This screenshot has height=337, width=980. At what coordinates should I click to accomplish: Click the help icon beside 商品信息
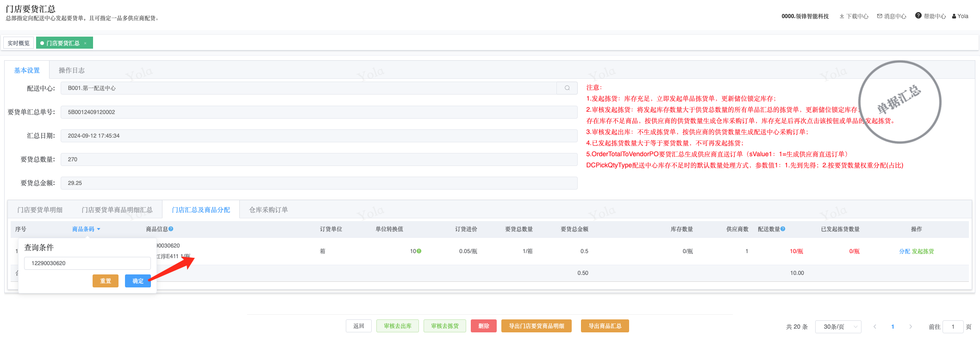[x=171, y=229]
